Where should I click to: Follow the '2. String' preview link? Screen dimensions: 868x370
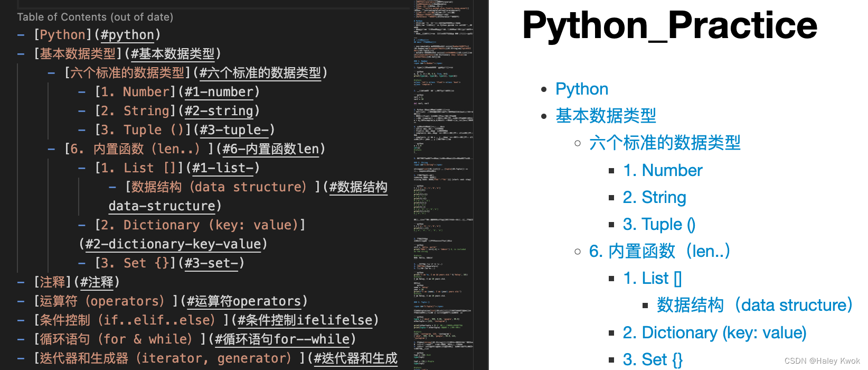tap(654, 197)
